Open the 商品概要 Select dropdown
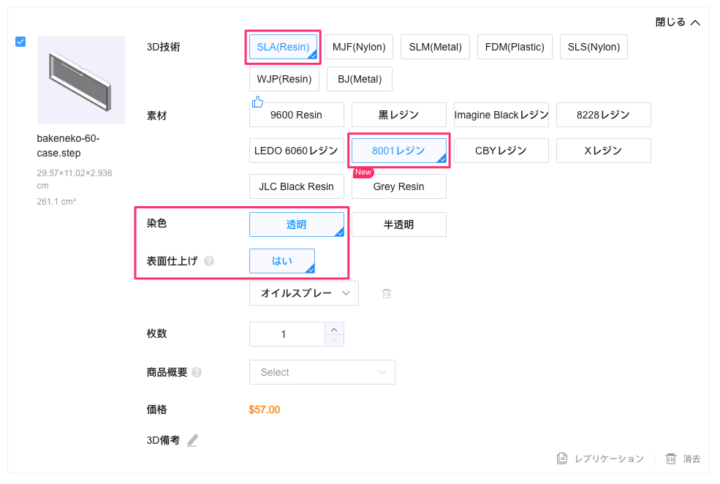This screenshot has width=720, height=484. point(321,372)
